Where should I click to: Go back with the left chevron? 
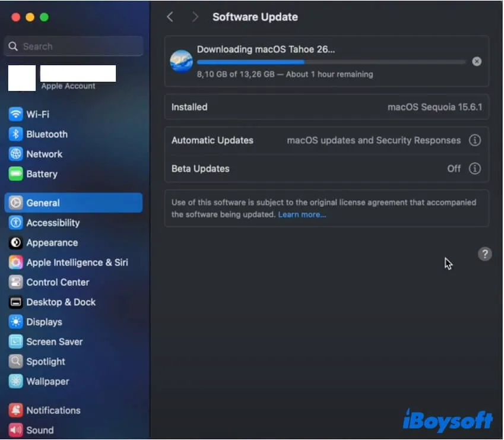pos(170,17)
